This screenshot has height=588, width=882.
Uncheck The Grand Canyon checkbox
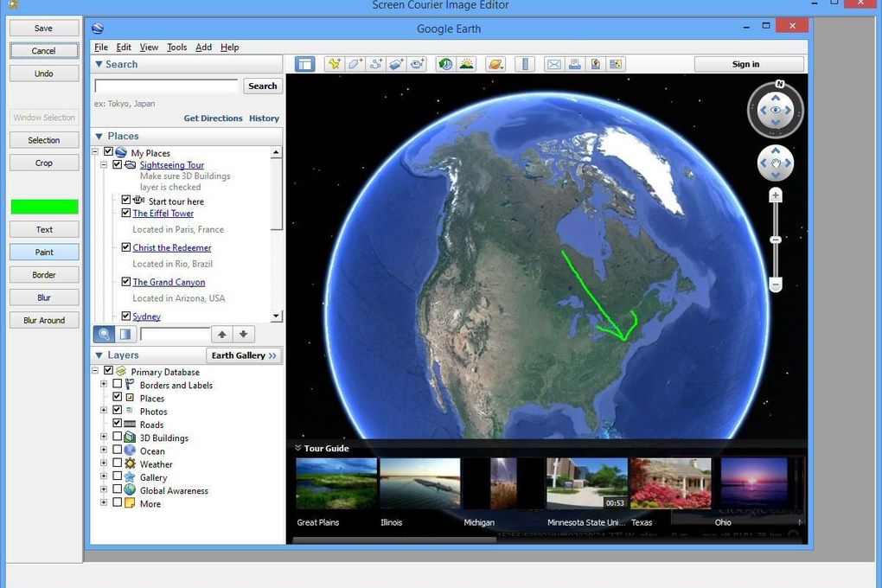[126, 281]
